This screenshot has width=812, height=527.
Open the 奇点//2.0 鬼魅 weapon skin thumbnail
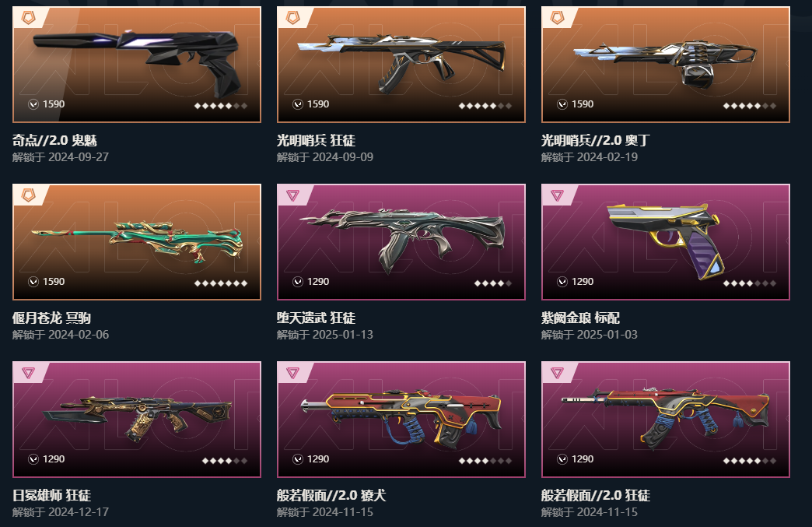coord(137,65)
